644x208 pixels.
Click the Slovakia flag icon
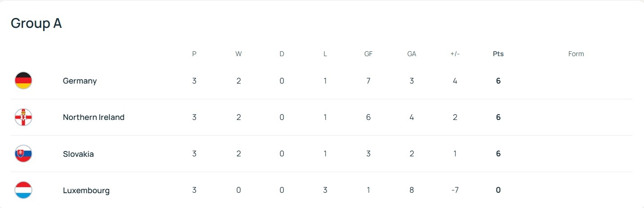pyautogui.click(x=23, y=154)
